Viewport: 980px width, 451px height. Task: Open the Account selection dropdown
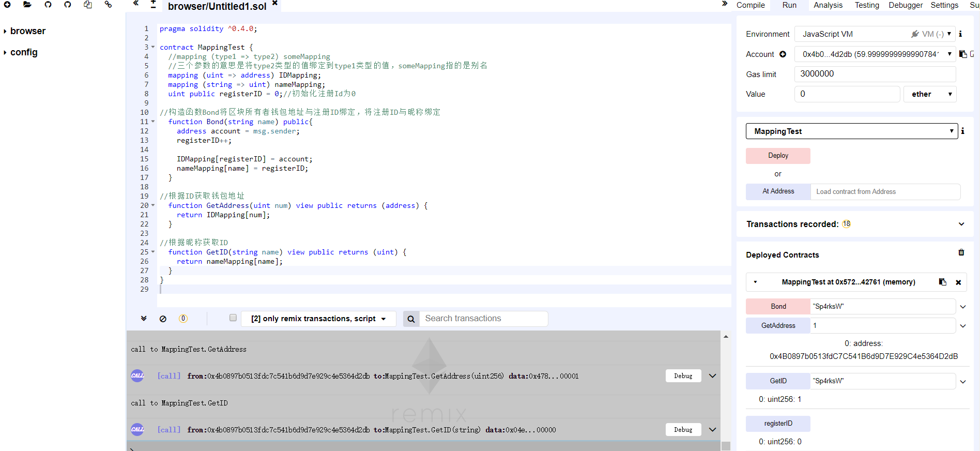875,54
